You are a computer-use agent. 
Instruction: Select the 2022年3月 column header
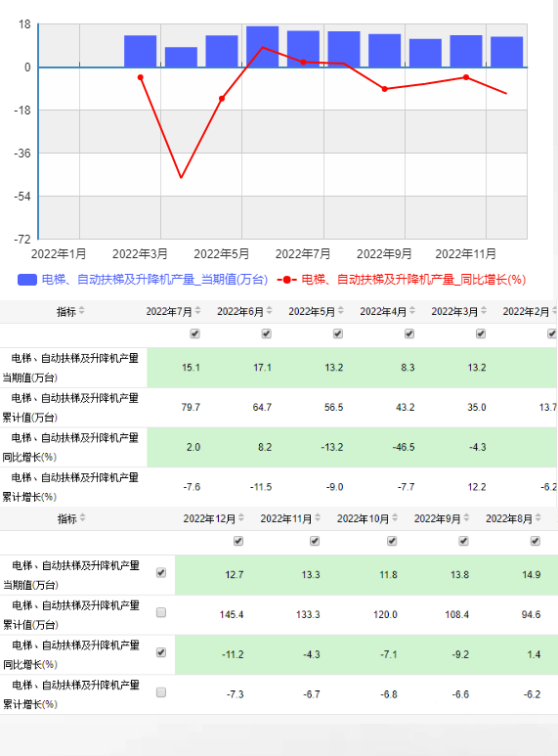454,311
